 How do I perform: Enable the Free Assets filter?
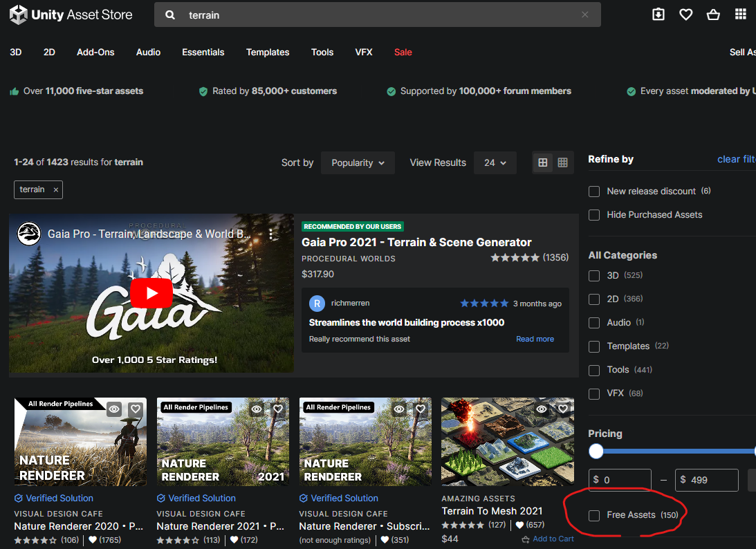(593, 514)
